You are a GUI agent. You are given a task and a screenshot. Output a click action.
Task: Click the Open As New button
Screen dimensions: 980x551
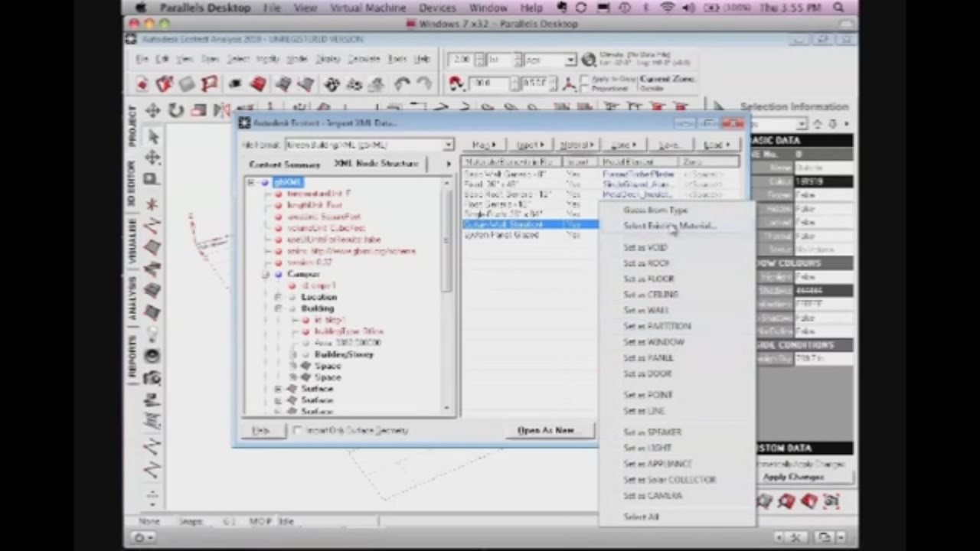click(x=546, y=429)
